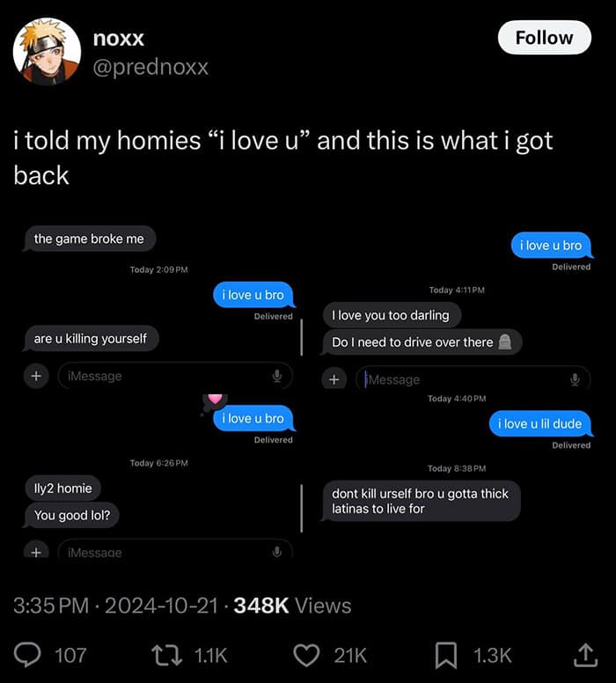Tap the 'i love u lil dude' bubble

(x=539, y=424)
